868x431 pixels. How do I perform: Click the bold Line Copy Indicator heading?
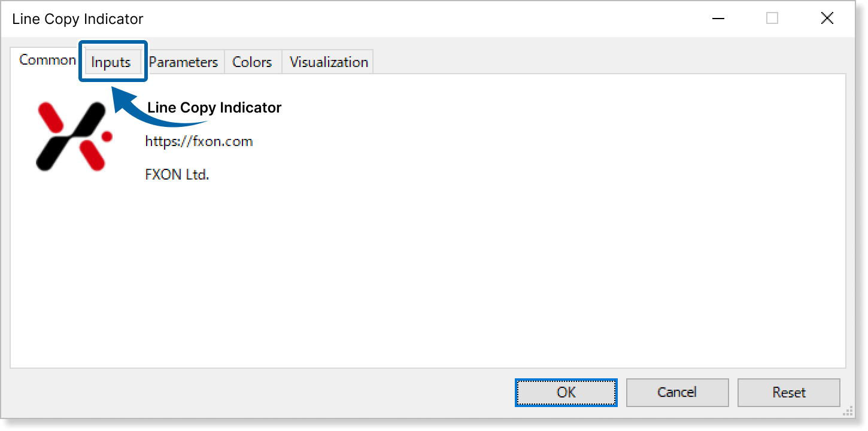(x=214, y=108)
